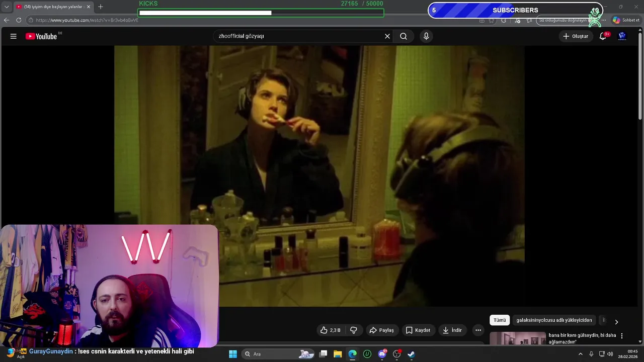Screen dimensions: 644x362
Task: Open the Windows Start menu
Action: (x=233, y=354)
